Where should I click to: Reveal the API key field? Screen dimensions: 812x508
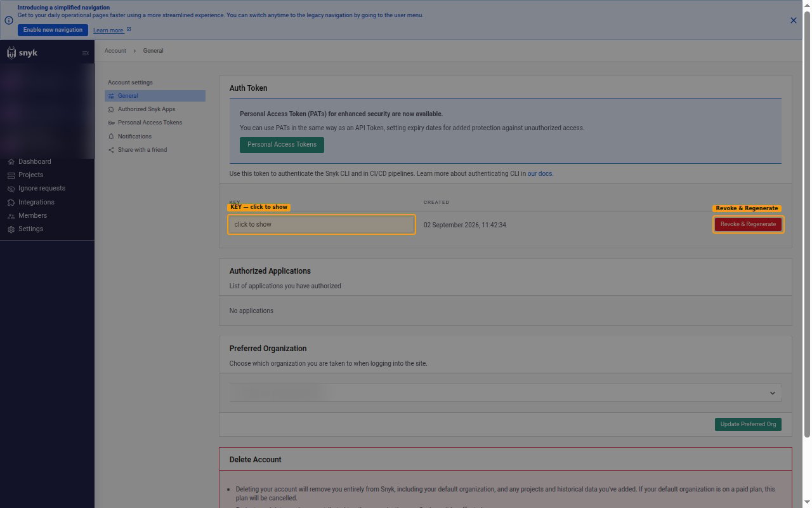[x=322, y=224]
